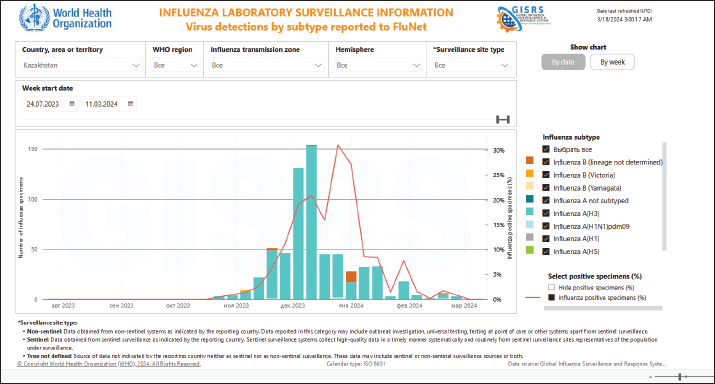Uncheck Influenza B (lineage not determined)
715x384 pixels.
[546, 162]
